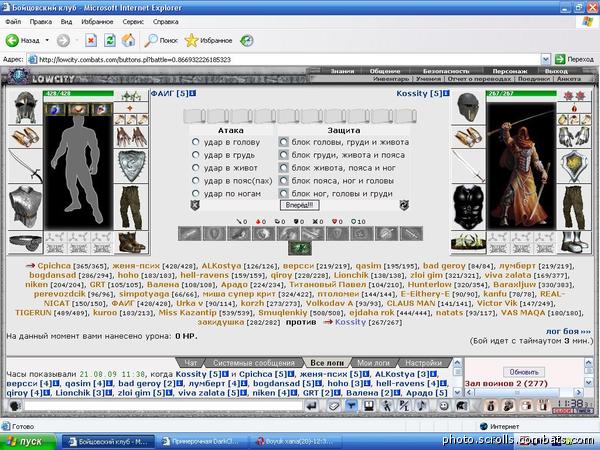This screenshot has height=450, width=600.
Task: Open the Сервис menu
Action: [133, 22]
